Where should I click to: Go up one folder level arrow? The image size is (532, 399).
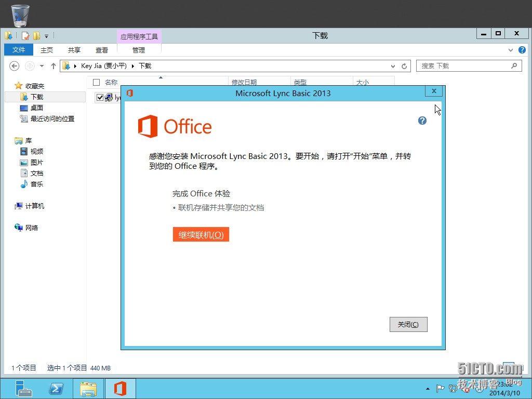coord(54,66)
